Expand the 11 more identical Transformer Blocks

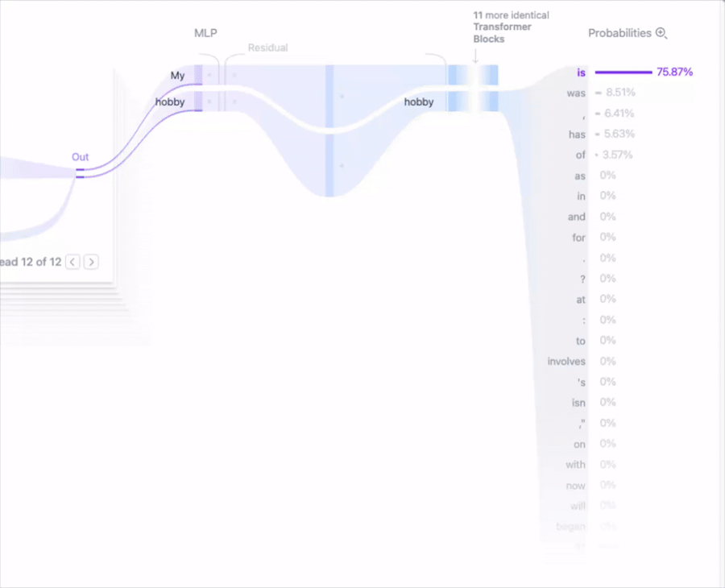point(511,27)
